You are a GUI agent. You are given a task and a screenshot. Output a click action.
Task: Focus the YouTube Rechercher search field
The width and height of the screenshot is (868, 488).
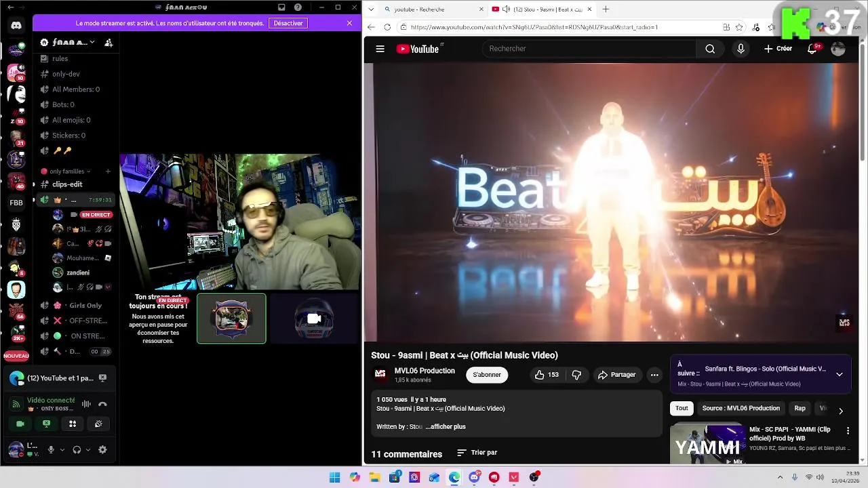tap(589, 49)
